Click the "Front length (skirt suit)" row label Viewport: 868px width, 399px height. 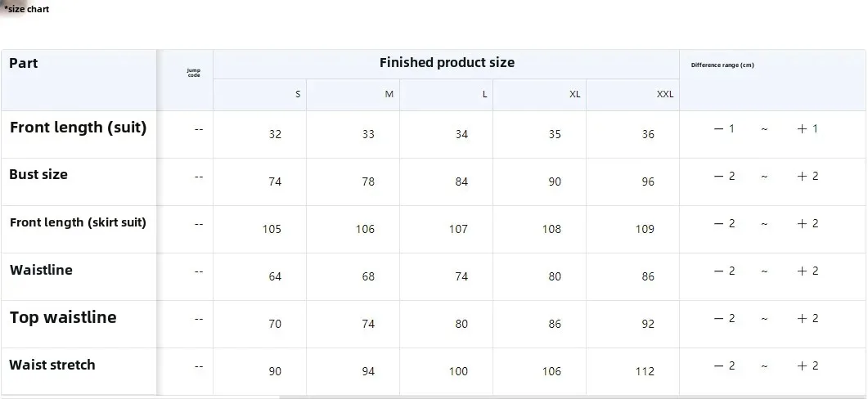78,222
